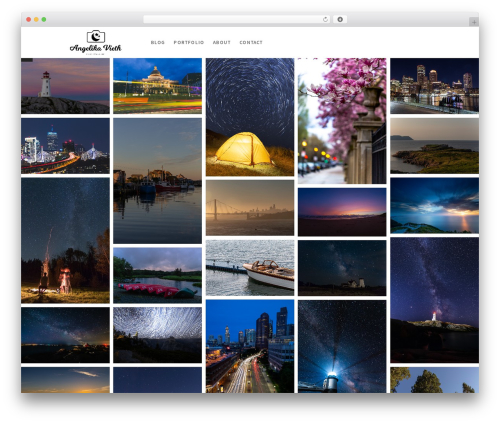
Task: Open the campfire under Milky Way photo
Action: coord(65,240)
